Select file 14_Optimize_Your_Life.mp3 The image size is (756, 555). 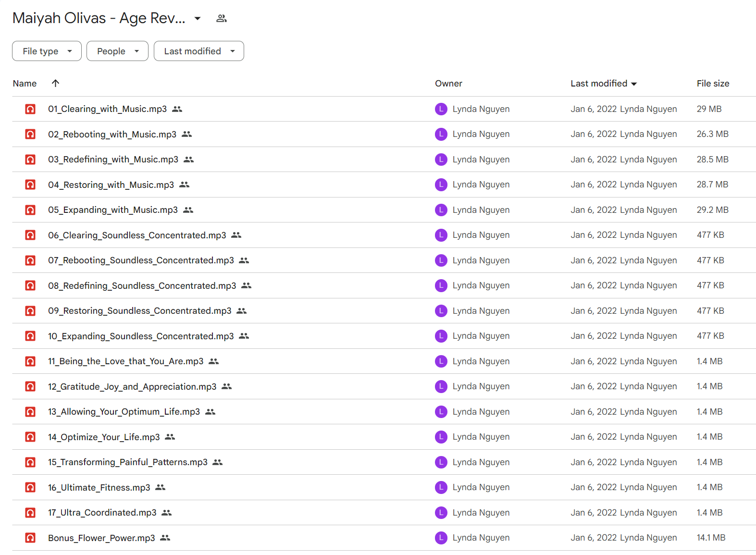tap(104, 437)
